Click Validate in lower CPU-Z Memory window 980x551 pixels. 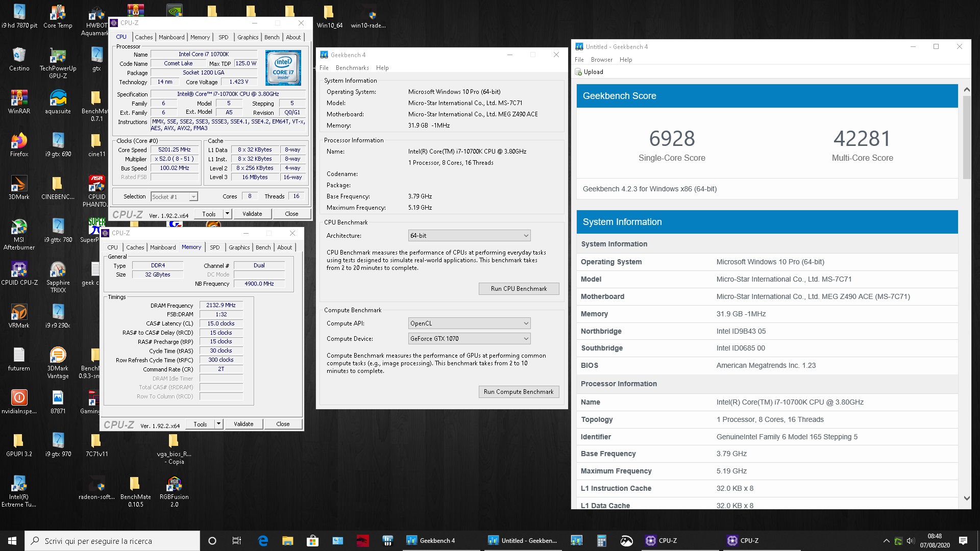243,424
